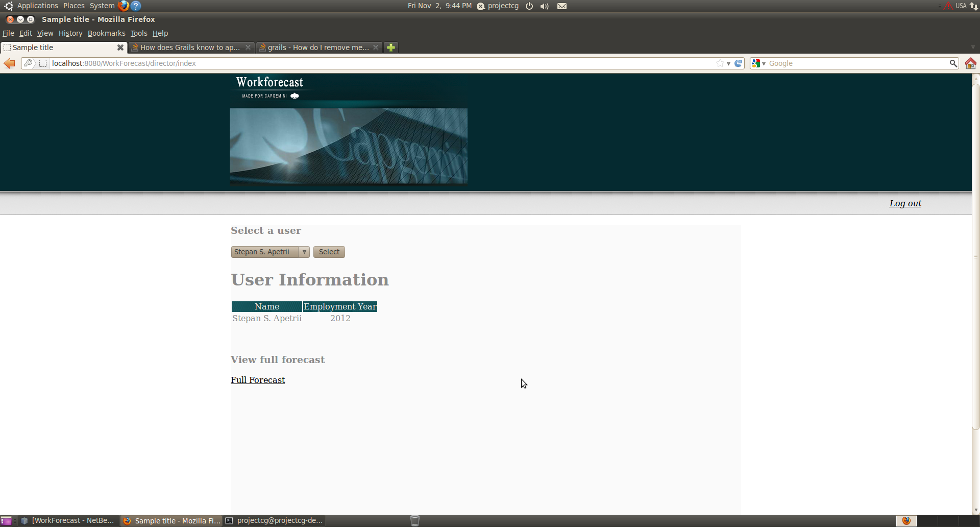Viewport: 980px width, 527px height.
Task: Click Firefox icon in bottom right panel
Action: point(906,521)
